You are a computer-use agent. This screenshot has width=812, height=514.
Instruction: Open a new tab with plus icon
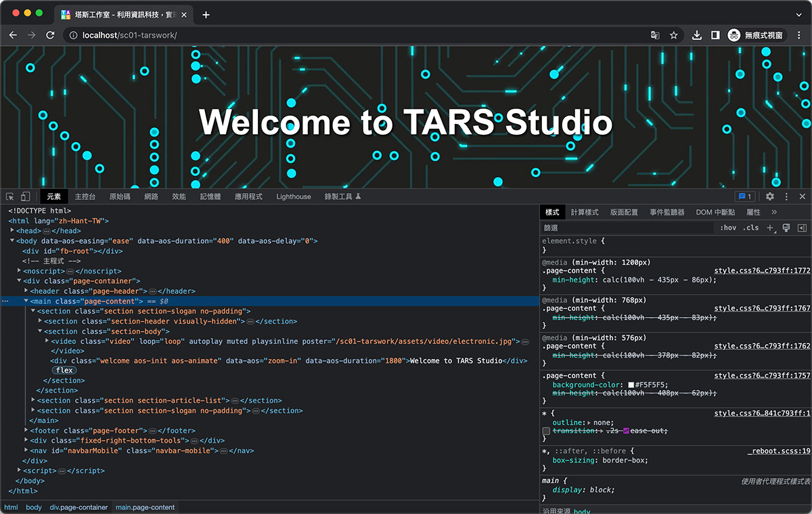[206, 14]
